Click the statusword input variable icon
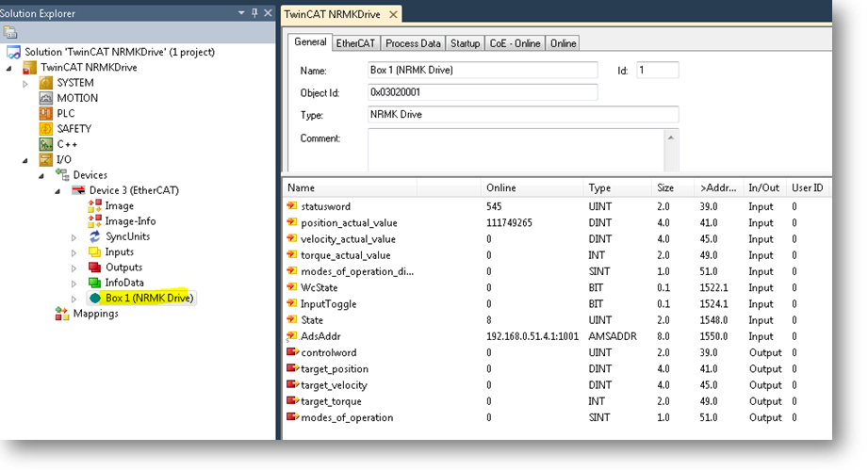Image resolution: width=868 pixels, height=470 pixels. pyautogui.click(x=292, y=206)
